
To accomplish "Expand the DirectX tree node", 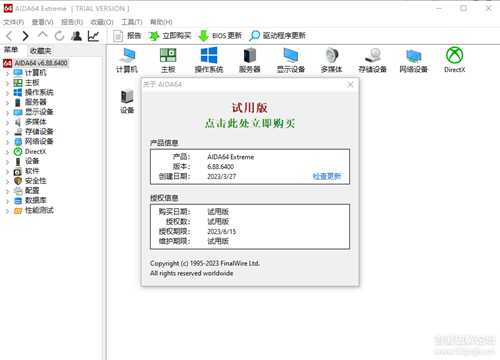I will pyautogui.click(x=7, y=152).
